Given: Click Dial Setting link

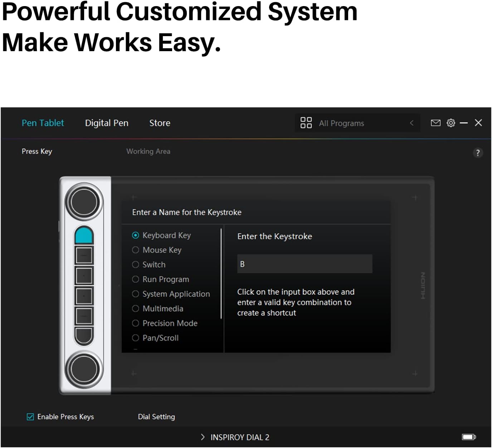Looking at the screenshot, I should 156,417.
